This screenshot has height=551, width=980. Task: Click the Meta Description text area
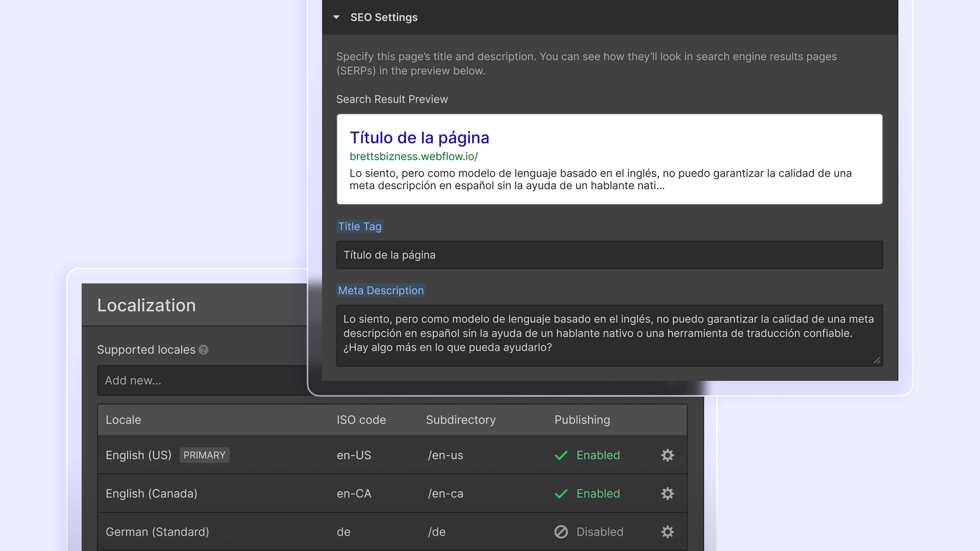click(x=609, y=335)
